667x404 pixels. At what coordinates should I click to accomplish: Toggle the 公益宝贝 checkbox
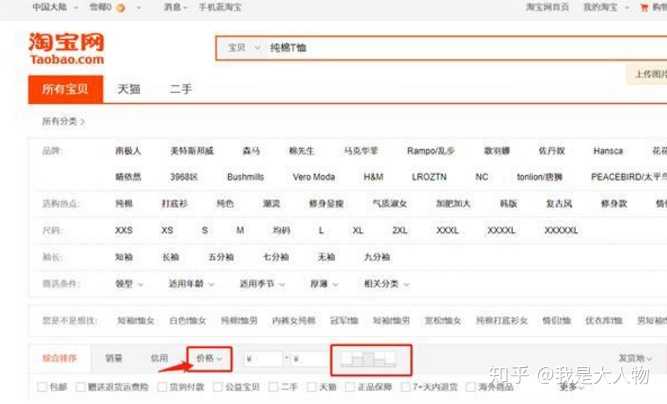[218, 387]
